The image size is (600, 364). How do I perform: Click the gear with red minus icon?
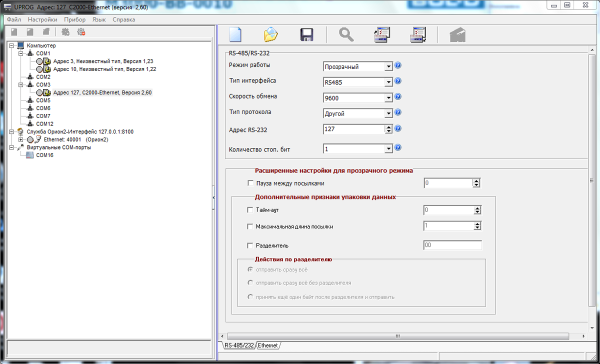tap(81, 32)
